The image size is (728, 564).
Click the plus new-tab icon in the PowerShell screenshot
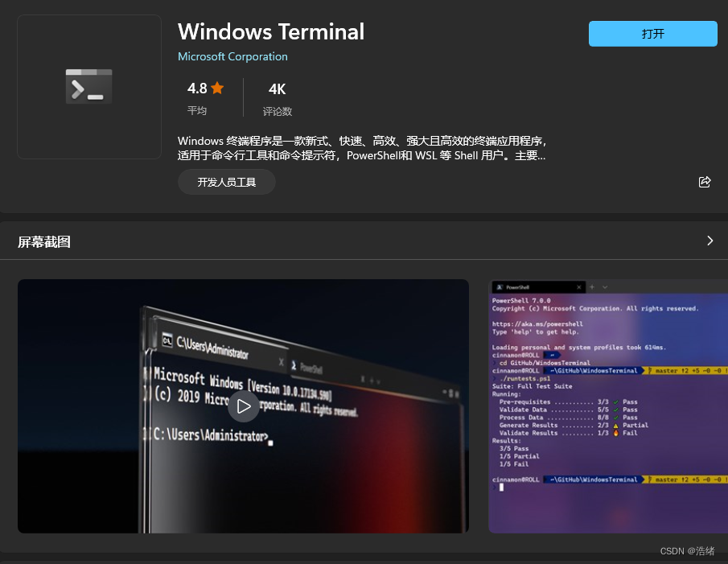tap(592, 287)
